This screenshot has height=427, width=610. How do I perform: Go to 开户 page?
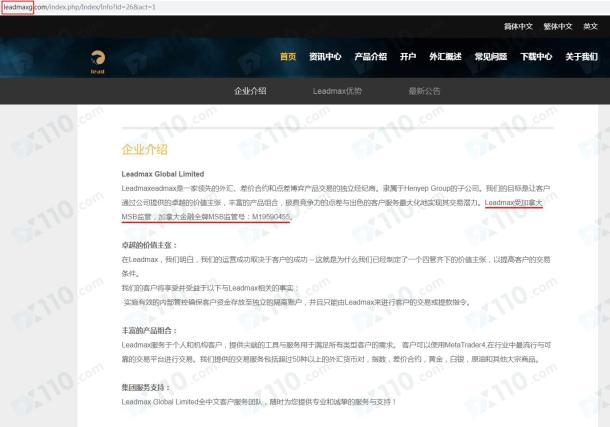(408, 57)
